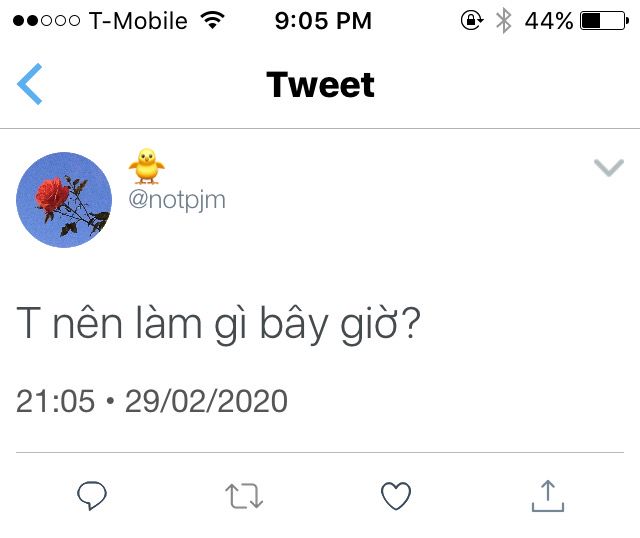Tap the 21:05 tweet timestamp
Screen dimensions: 640x538
56,401
